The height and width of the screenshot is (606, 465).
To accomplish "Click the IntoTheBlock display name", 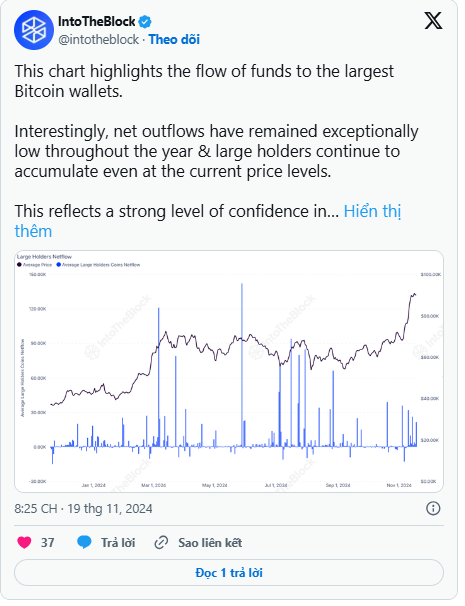I will point(97,22).
